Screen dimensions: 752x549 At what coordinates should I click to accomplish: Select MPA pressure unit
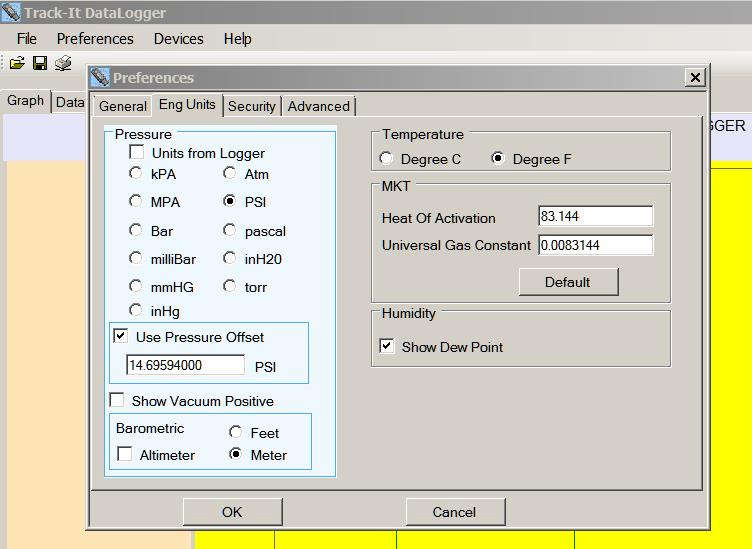click(x=136, y=201)
